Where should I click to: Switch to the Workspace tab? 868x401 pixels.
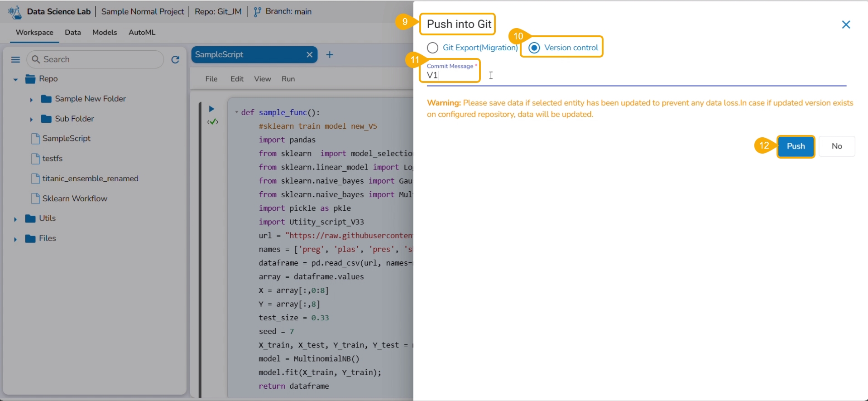pos(34,32)
